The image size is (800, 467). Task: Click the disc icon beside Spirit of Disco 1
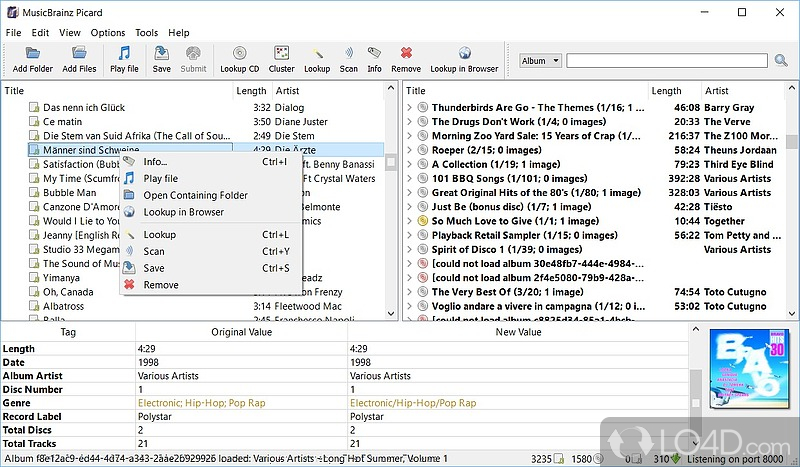pyautogui.click(x=422, y=250)
